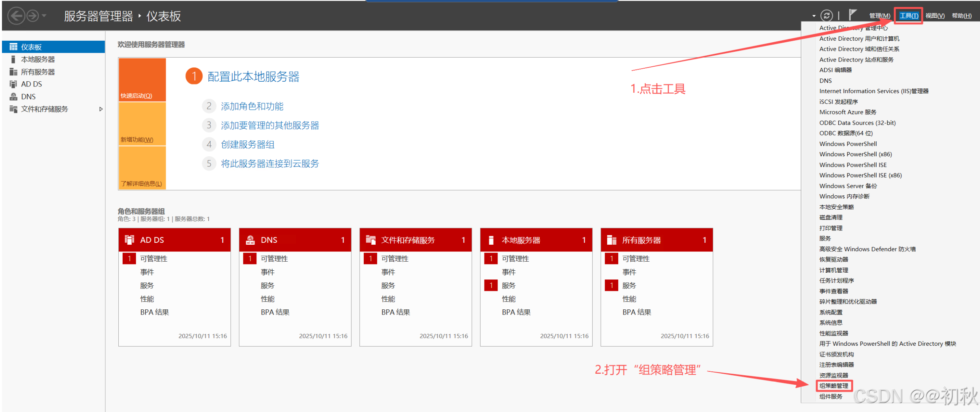
Task: Open the navigation history dropdown arrow
Action: pos(44,16)
